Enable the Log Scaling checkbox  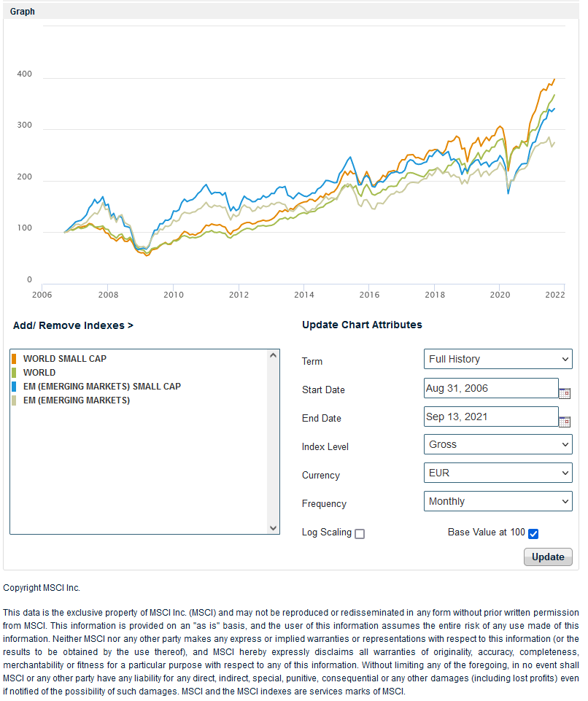360,534
